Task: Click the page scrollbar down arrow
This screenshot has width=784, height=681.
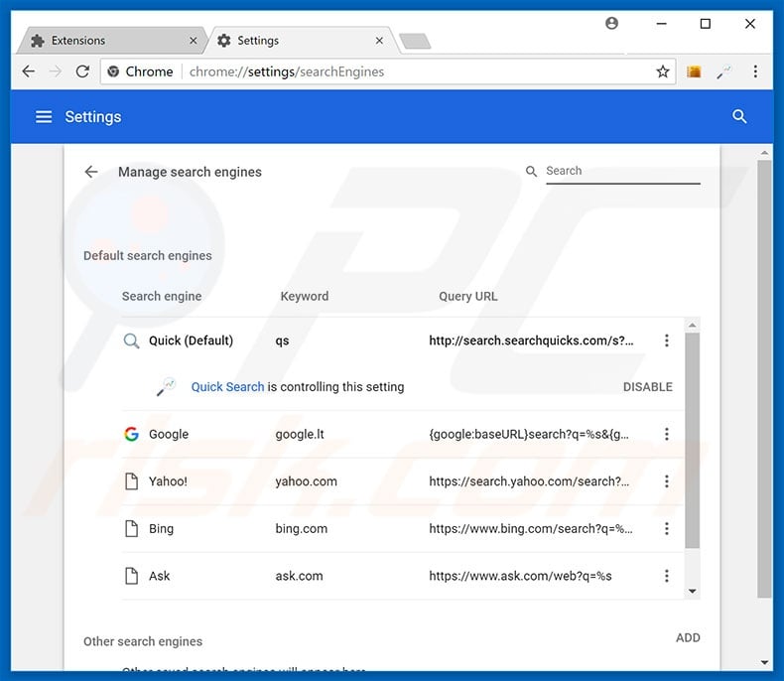Action: 764,663
